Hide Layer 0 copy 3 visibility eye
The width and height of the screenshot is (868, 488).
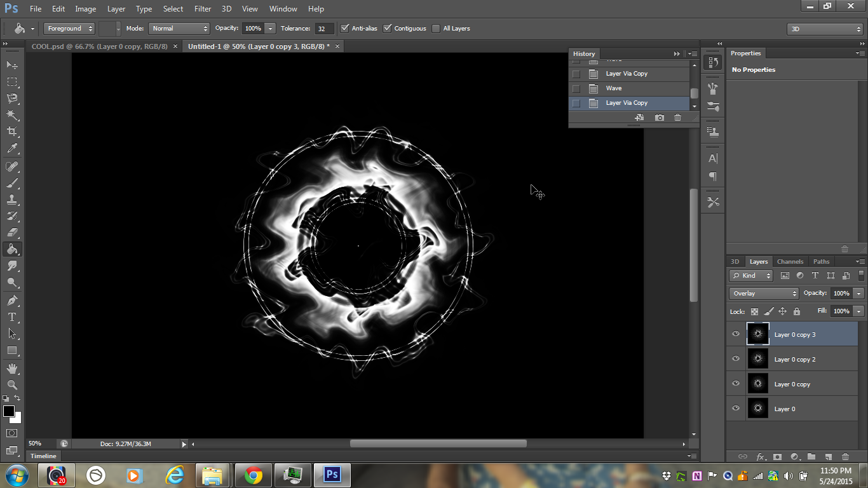736,334
